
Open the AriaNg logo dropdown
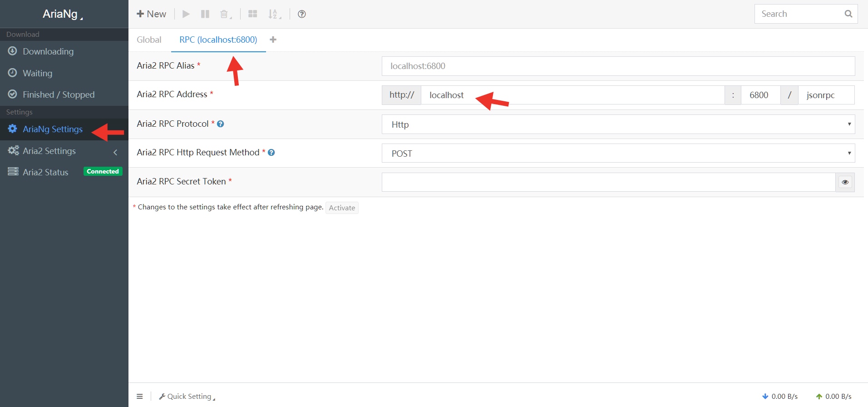tap(63, 14)
